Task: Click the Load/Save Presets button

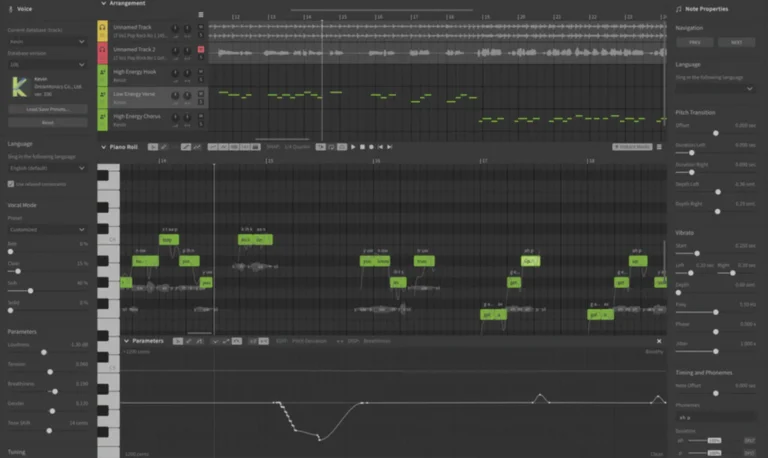Action: [47, 108]
